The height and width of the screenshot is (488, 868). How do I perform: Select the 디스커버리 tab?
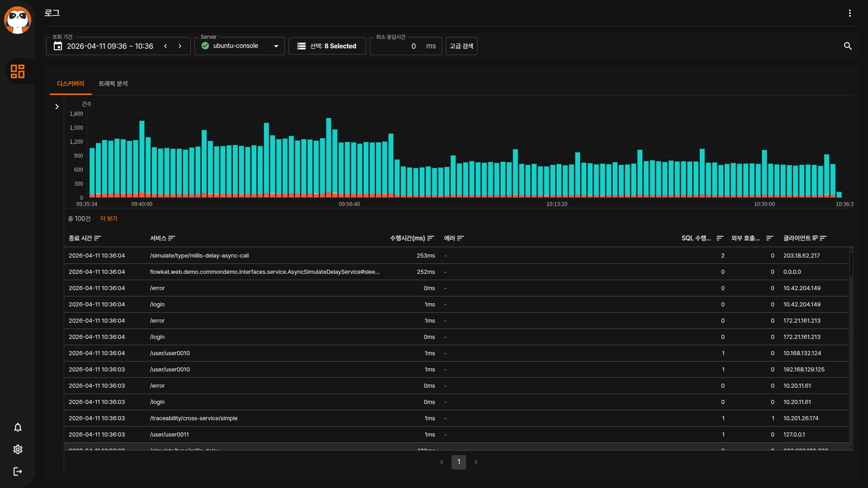tap(71, 84)
